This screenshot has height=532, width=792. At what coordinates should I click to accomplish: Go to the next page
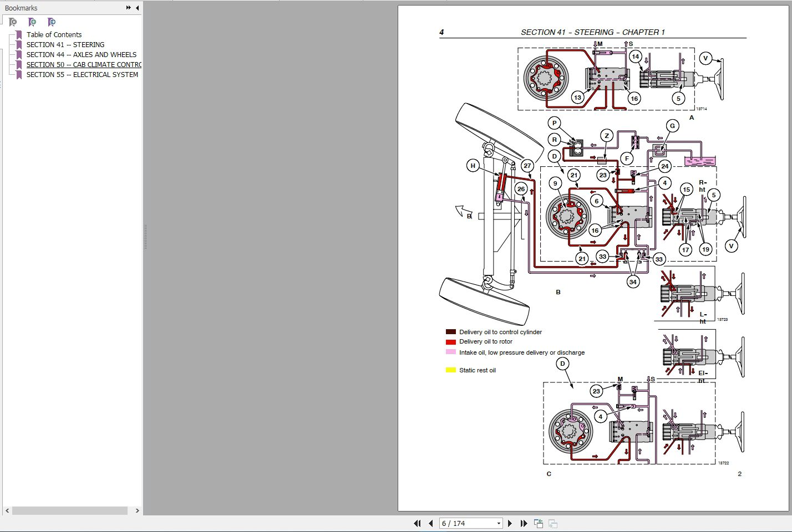pyautogui.click(x=510, y=523)
